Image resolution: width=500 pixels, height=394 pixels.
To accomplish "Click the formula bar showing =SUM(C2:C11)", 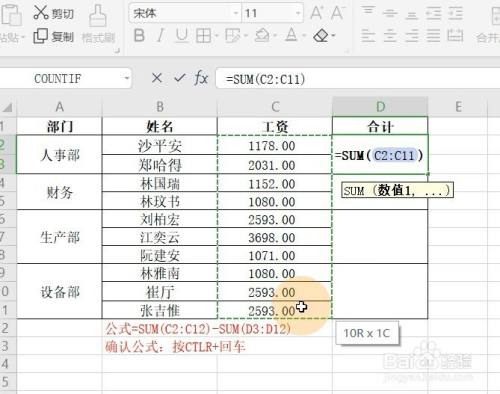I will 358,79.
